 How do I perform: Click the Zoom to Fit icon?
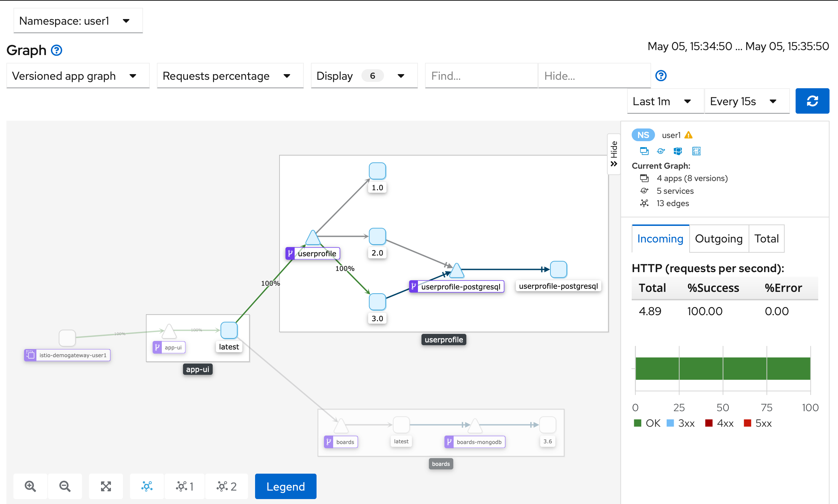(106, 486)
